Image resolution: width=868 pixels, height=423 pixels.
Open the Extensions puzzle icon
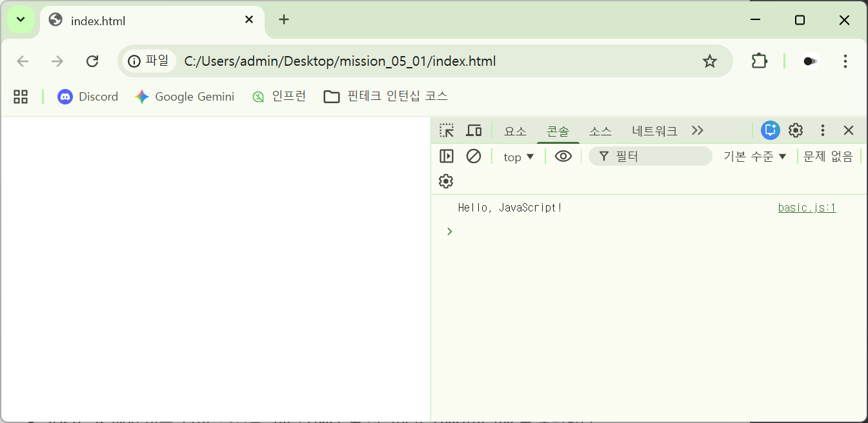pyautogui.click(x=760, y=61)
